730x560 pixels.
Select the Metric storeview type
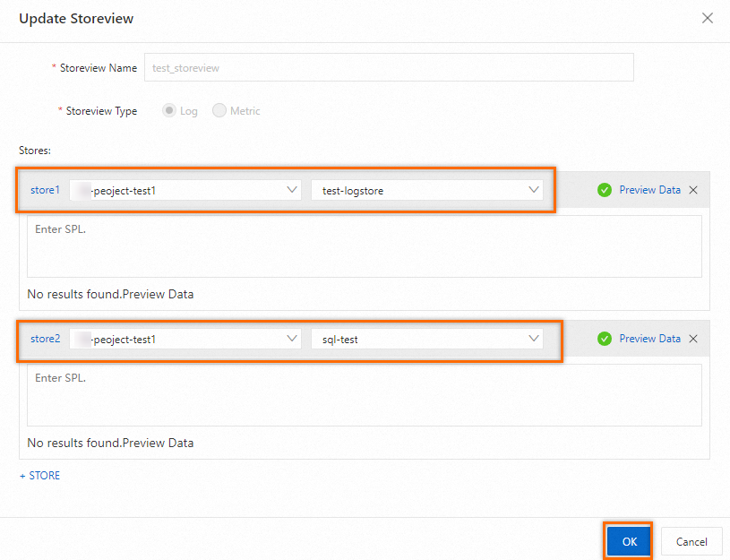tap(219, 111)
